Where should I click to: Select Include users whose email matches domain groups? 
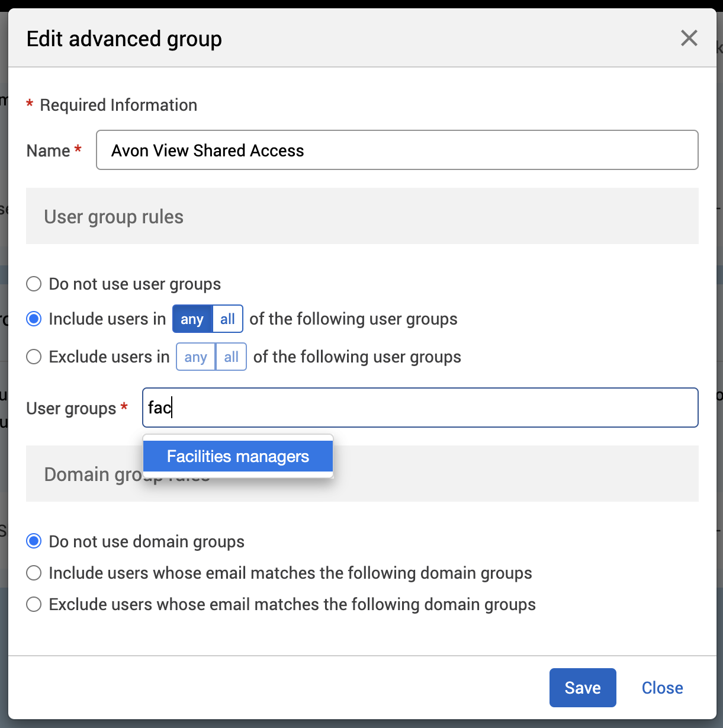[x=34, y=573]
